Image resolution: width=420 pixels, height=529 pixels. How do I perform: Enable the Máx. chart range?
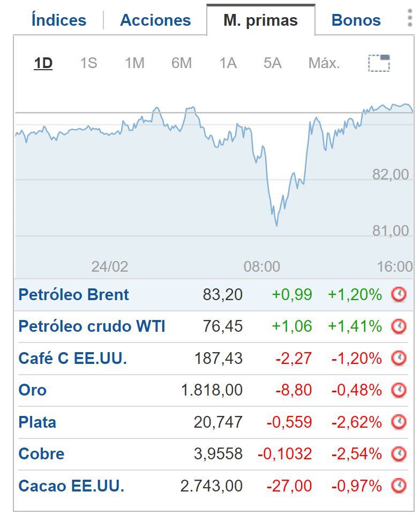click(324, 63)
